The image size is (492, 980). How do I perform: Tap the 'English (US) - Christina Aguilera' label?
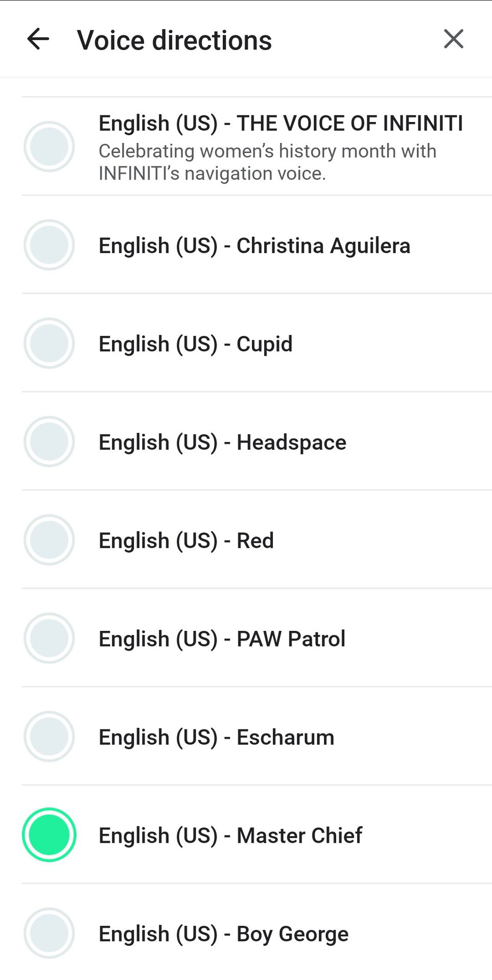254,246
